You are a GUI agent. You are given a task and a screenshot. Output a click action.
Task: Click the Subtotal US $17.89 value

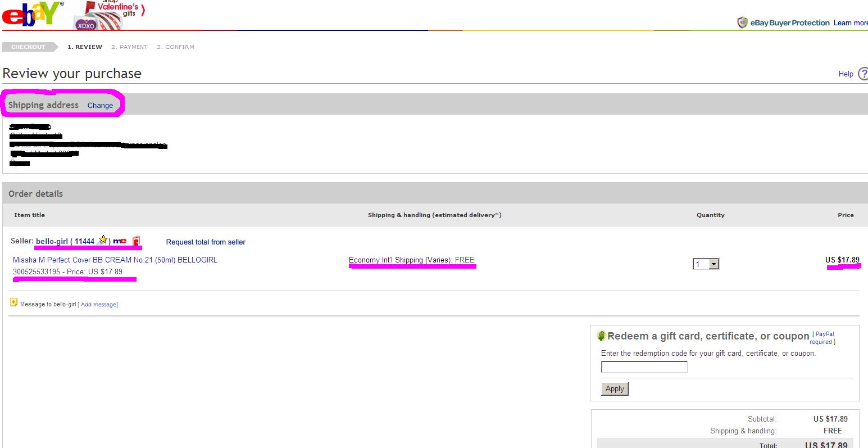(x=830, y=419)
